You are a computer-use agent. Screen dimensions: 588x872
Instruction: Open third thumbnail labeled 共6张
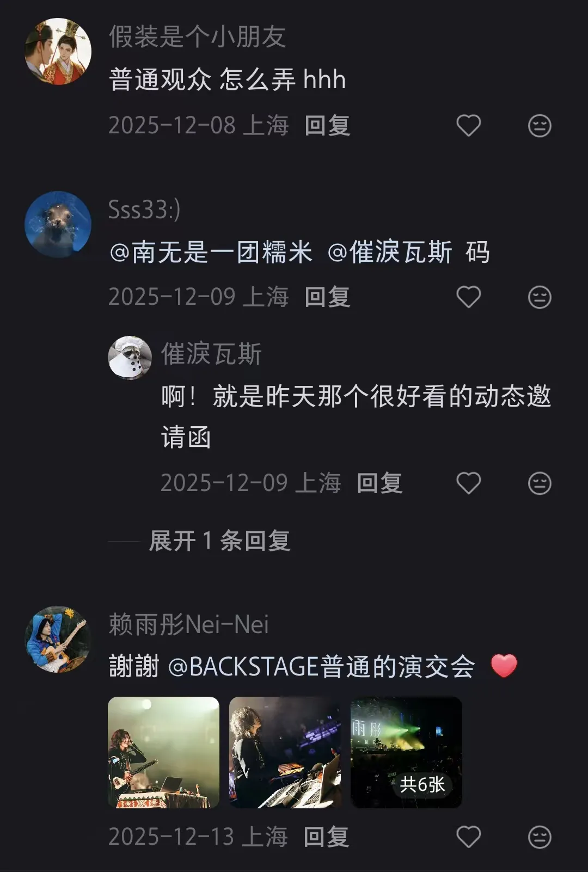[x=406, y=752]
